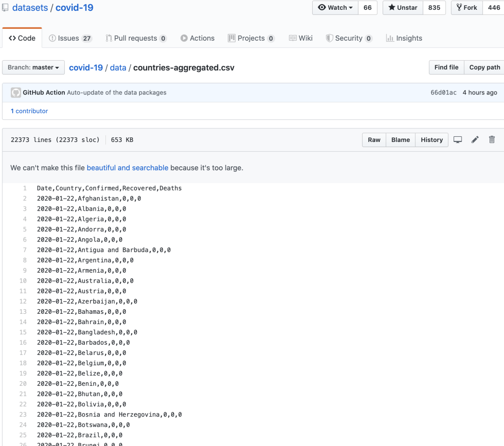Screen dimensions: 504x446
Task: Click the 835 stargazers count
Action: click(x=434, y=8)
